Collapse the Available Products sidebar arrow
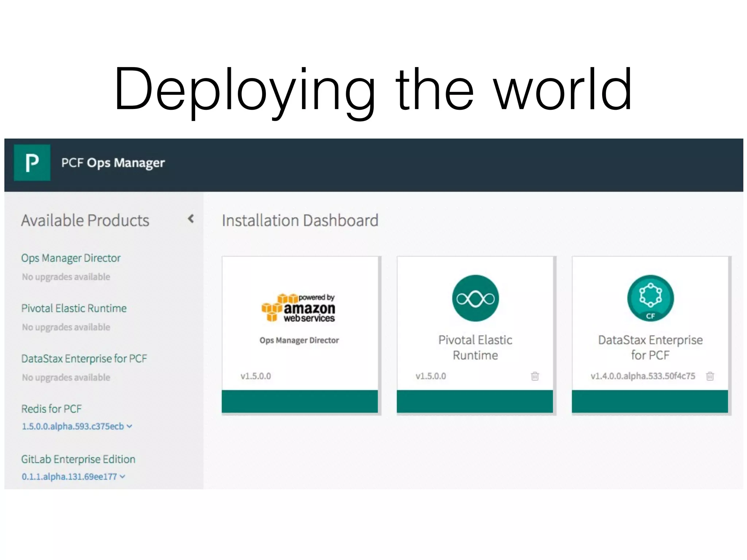Image resolution: width=747 pixels, height=560 pixels. 190,219
